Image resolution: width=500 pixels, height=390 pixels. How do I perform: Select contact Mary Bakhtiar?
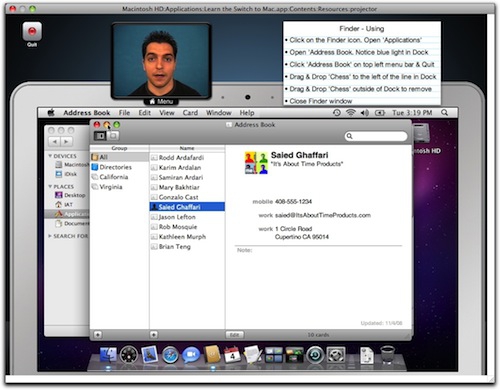click(x=187, y=187)
